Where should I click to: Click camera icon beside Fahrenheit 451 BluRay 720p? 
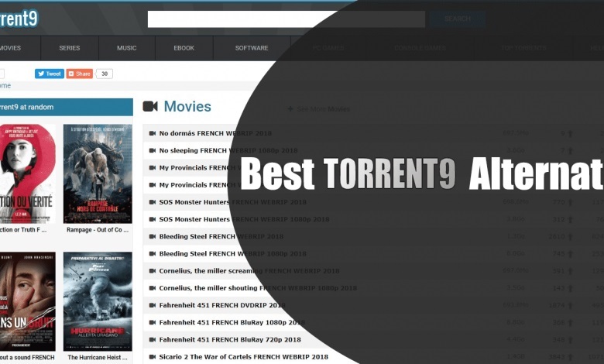coord(153,340)
